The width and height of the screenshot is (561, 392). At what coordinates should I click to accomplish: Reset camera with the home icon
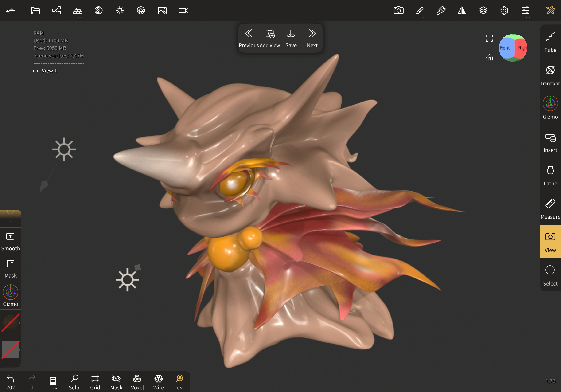[489, 57]
